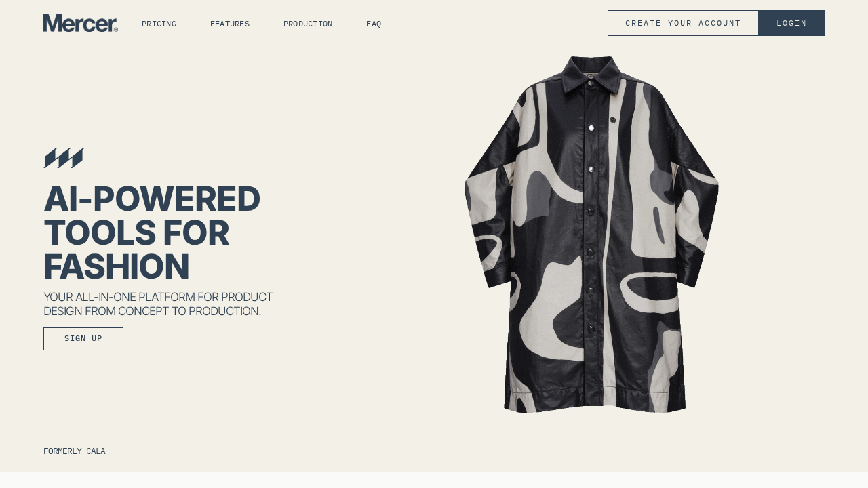Click the all-in-one platform subtitle text
868x488 pixels.
click(x=158, y=304)
